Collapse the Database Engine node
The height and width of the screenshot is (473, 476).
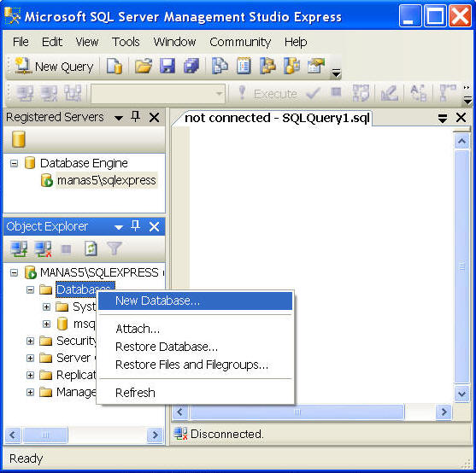click(x=14, y=163)
